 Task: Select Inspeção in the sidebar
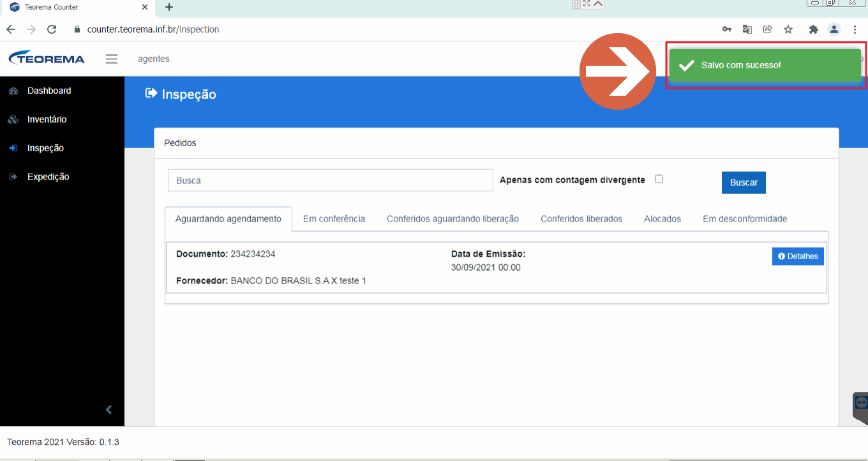coord(45,148)
